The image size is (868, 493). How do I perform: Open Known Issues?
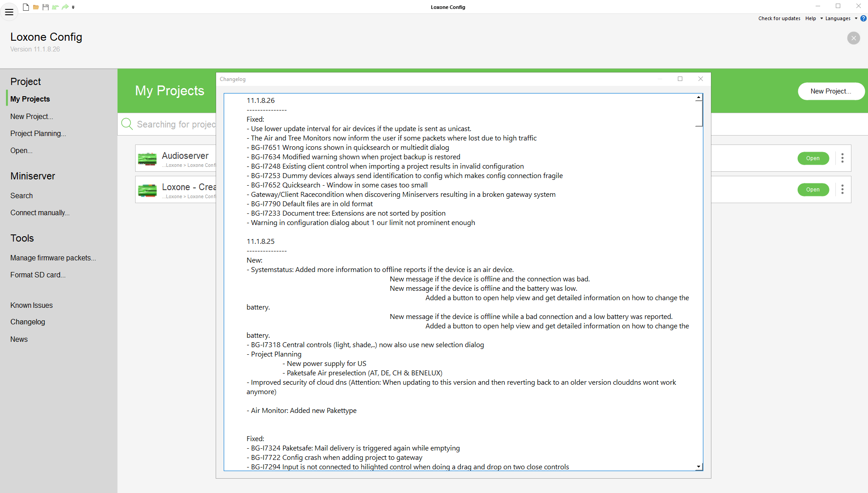tap(31, 305)
